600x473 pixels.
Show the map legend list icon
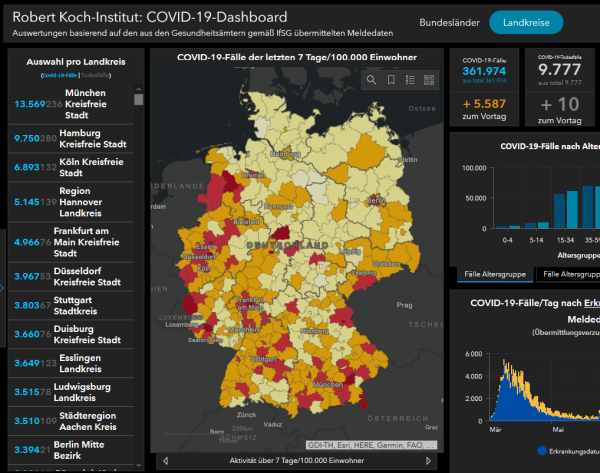click(410, 80)
